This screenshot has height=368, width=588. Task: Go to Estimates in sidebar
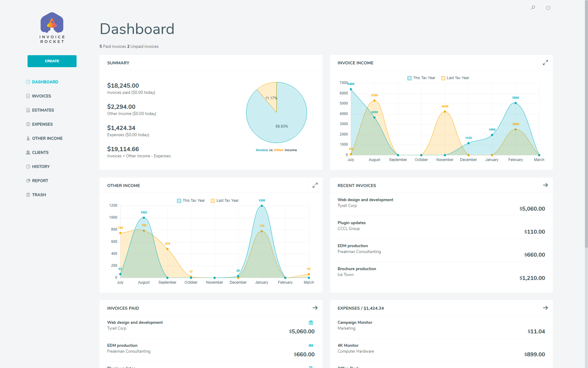click(43, 110)
